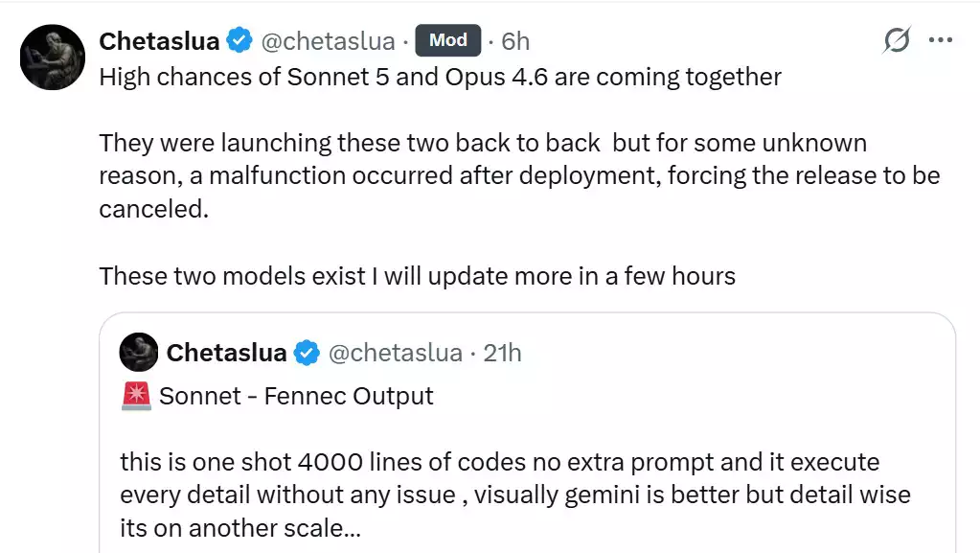Click the red siren emoji icon

136,396
